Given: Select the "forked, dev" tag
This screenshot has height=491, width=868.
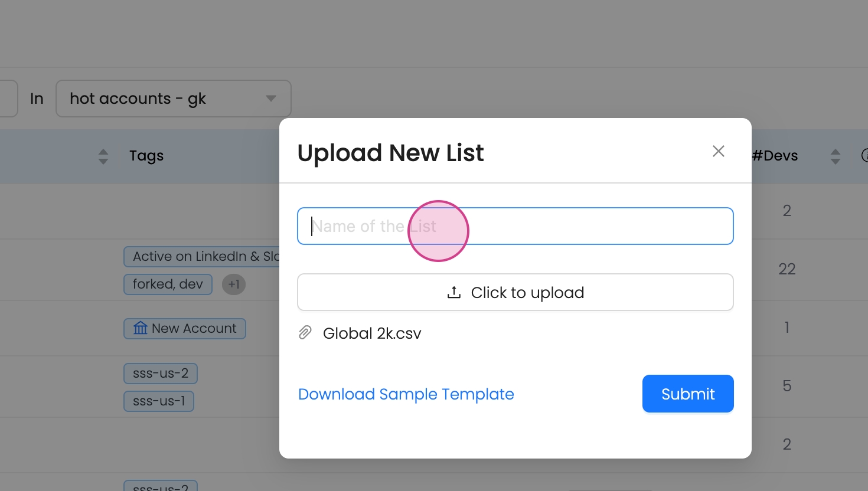Looking at the screenshot, I should coord(168,284).
